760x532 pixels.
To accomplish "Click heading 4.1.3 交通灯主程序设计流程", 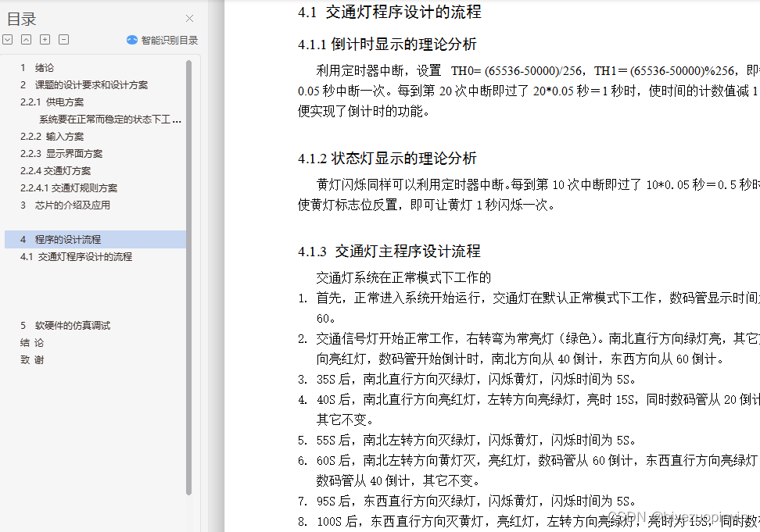I will click(389, 252).
